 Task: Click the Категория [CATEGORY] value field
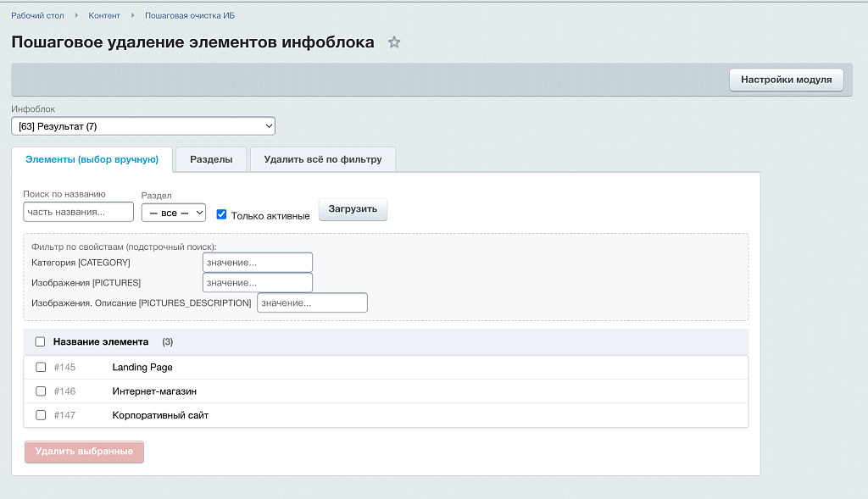[x=258, y=263]
